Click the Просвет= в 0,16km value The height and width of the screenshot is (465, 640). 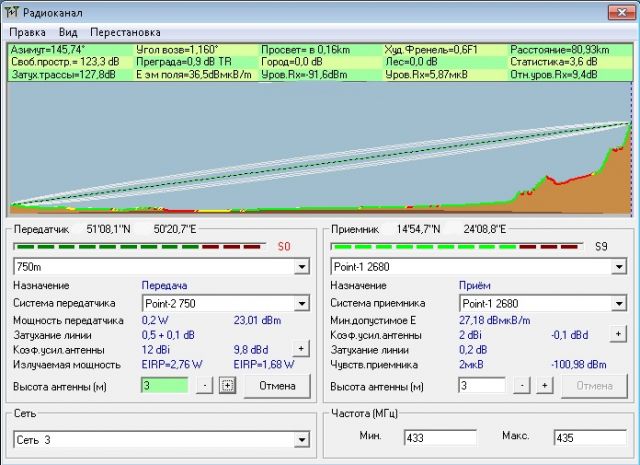(x=305, y=50)
